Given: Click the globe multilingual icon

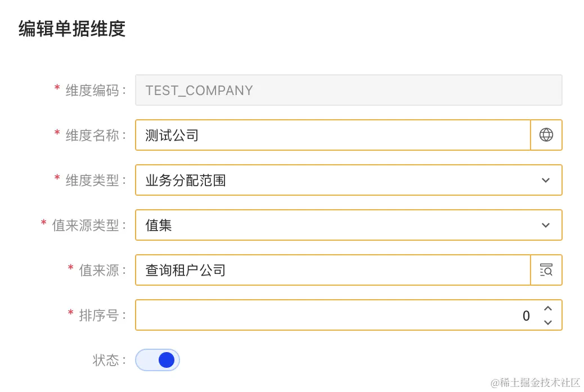Looking at the screenshot, I should 546,135.
